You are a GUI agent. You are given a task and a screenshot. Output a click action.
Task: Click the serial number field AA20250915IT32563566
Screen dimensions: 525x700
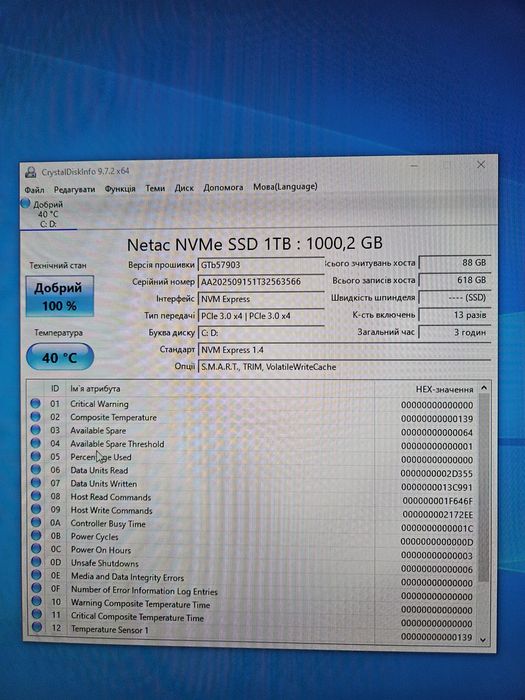pos(261,282)
